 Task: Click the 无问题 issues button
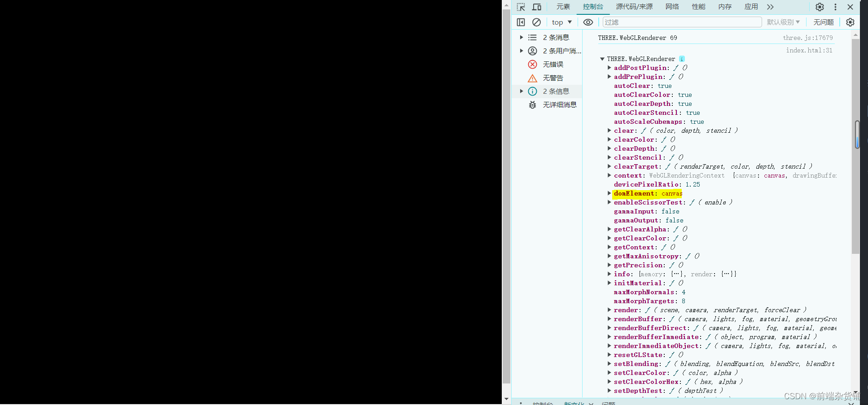pyautogui.click(x=824, y=22)
